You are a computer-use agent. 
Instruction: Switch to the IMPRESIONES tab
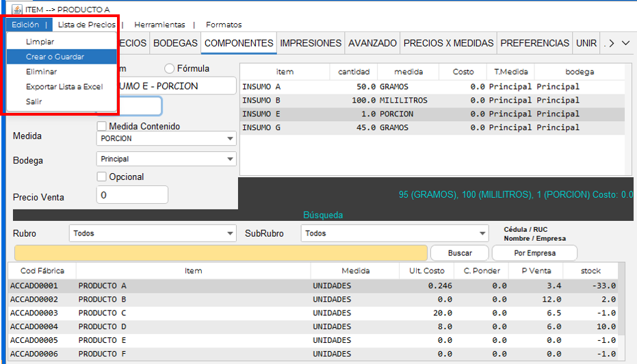[311, 43]
